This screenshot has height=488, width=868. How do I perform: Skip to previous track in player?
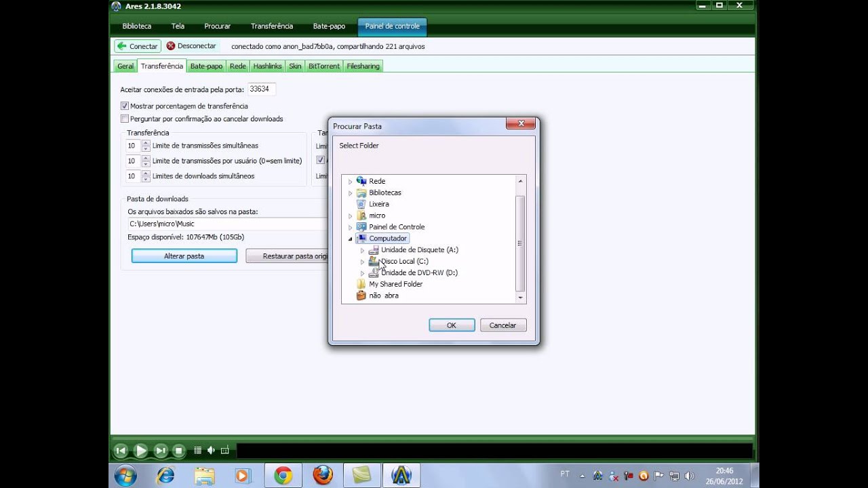click(121, 450)
